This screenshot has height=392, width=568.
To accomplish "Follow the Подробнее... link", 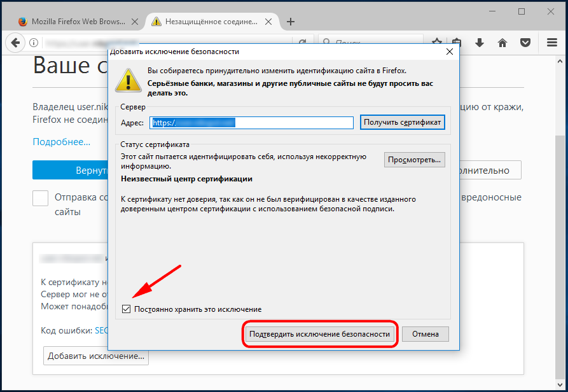I will (62, 142).
